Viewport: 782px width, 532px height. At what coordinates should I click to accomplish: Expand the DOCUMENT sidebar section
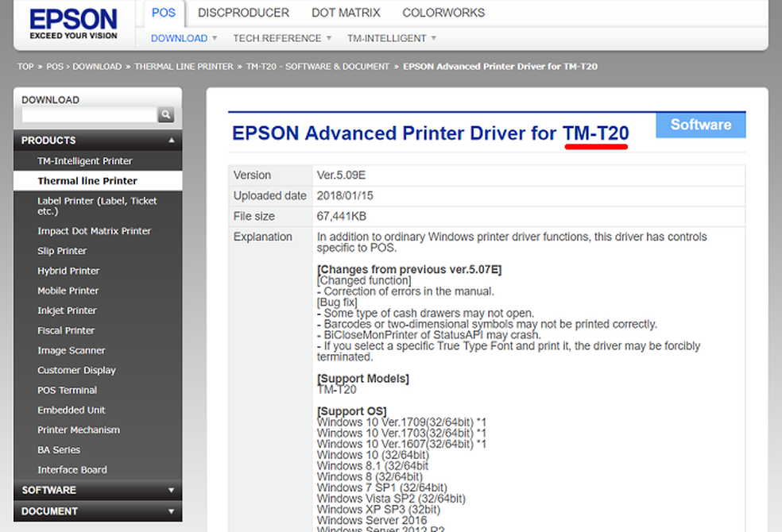pyautogui.click(x=98, y=511)
